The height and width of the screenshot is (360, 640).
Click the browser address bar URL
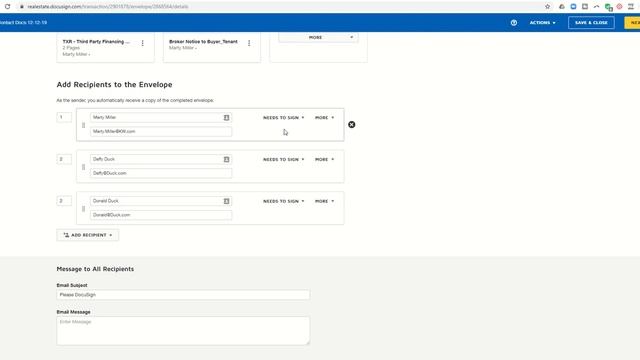click(x=108, y=7)
